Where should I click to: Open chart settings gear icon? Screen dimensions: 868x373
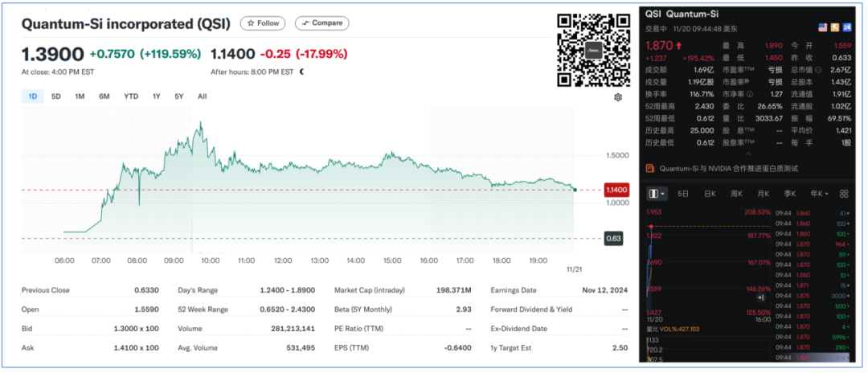coord(618,97)
